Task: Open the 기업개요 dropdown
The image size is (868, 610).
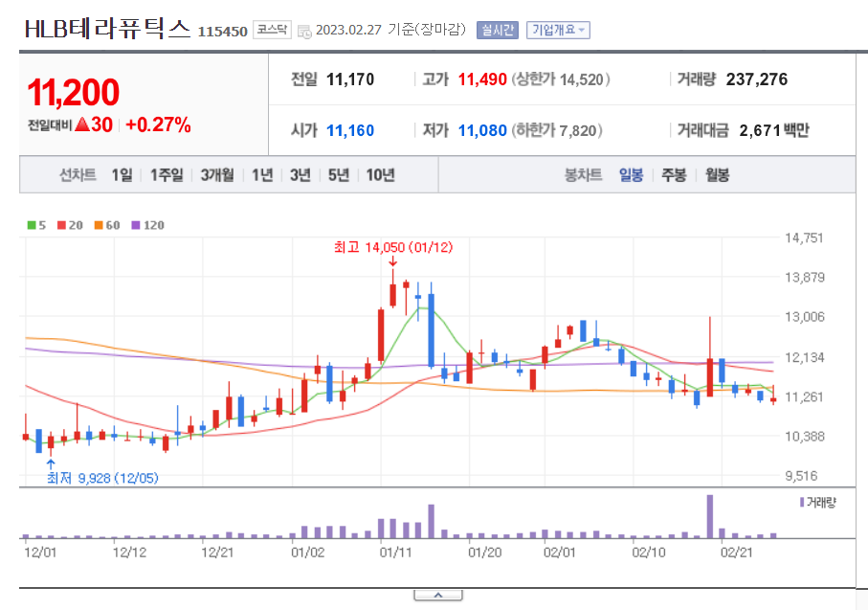Action: (558, 30)
